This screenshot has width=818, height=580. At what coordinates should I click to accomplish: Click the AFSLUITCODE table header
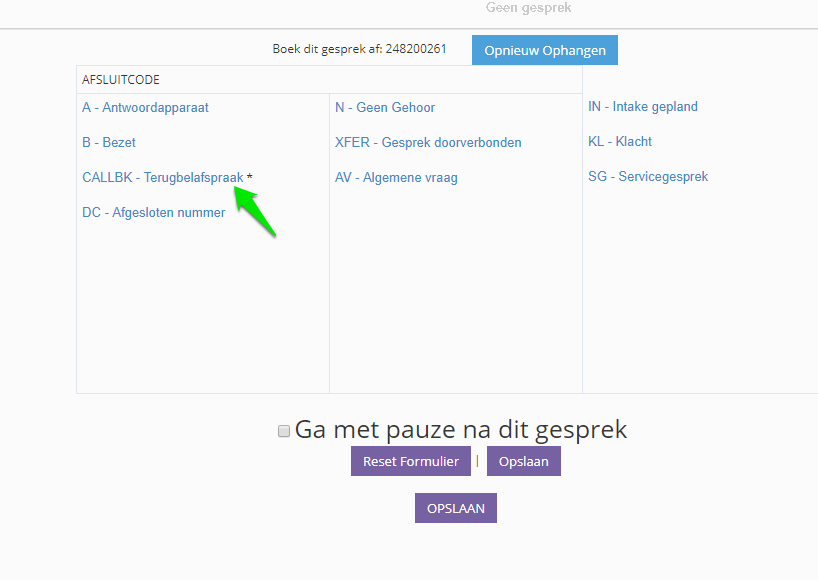click(x=121, y=80)
